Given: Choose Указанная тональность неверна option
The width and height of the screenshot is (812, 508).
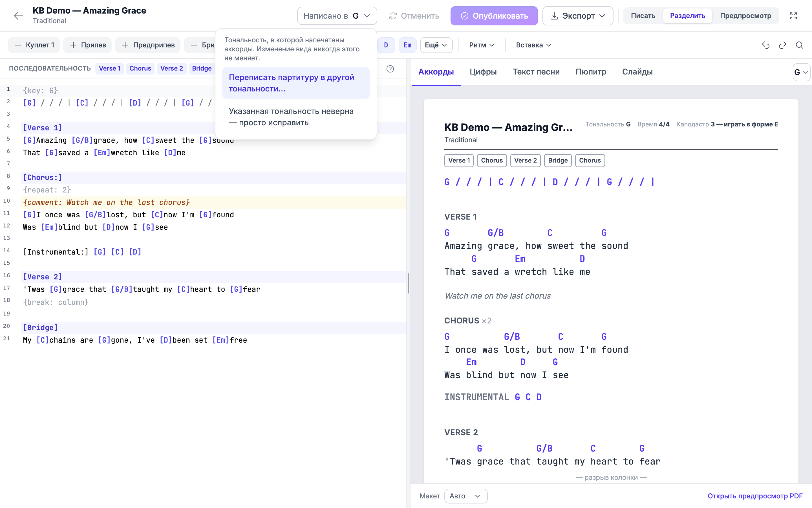Looking at the screenshot, I should click(296, 117).
